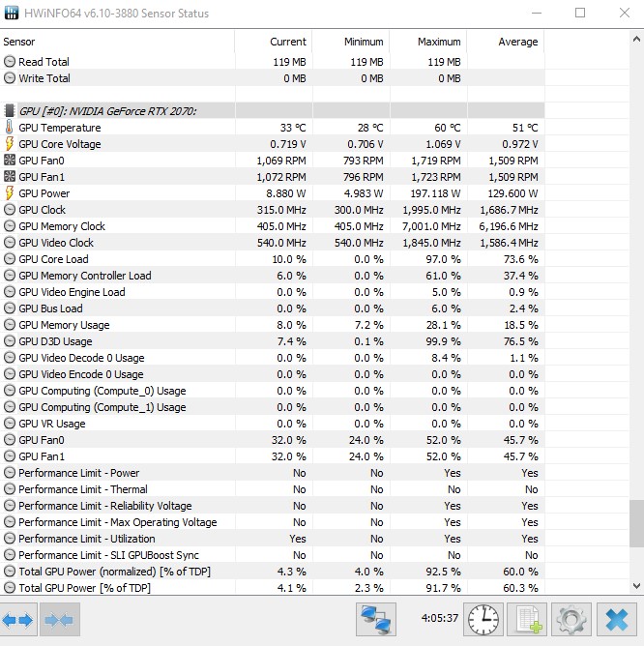Click the blue X close sensors button
The width and height of the screenshot is (644, 646).
[616, 620]
